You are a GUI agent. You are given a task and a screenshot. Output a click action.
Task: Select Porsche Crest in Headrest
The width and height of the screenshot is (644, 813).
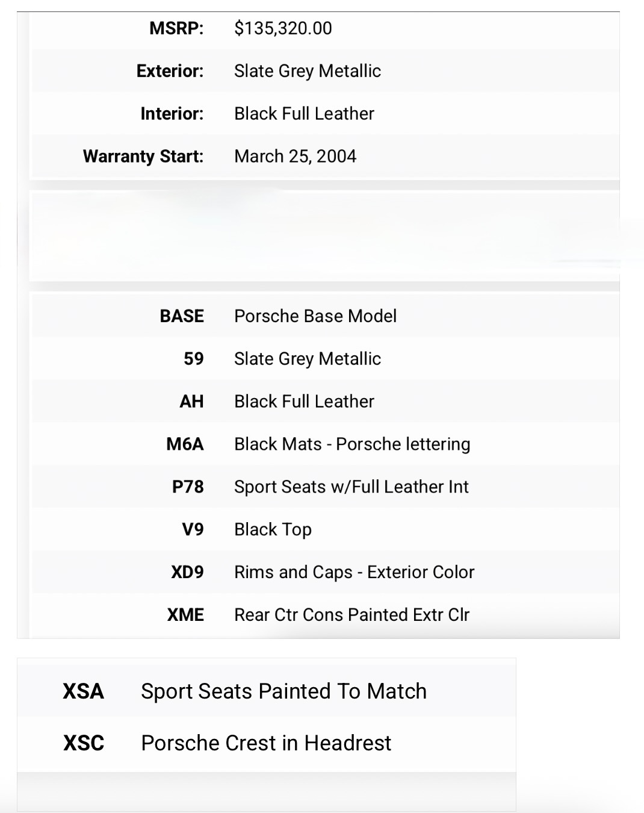tap(266, 743)
